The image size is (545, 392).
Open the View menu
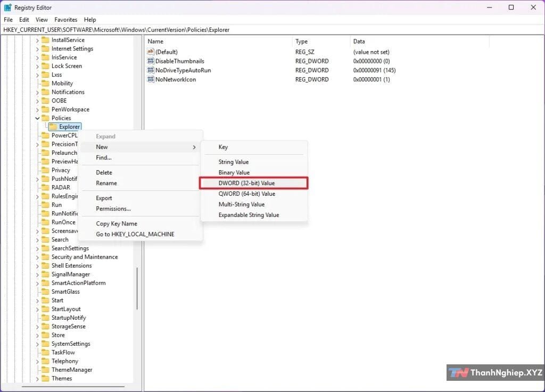click(42, 20)
